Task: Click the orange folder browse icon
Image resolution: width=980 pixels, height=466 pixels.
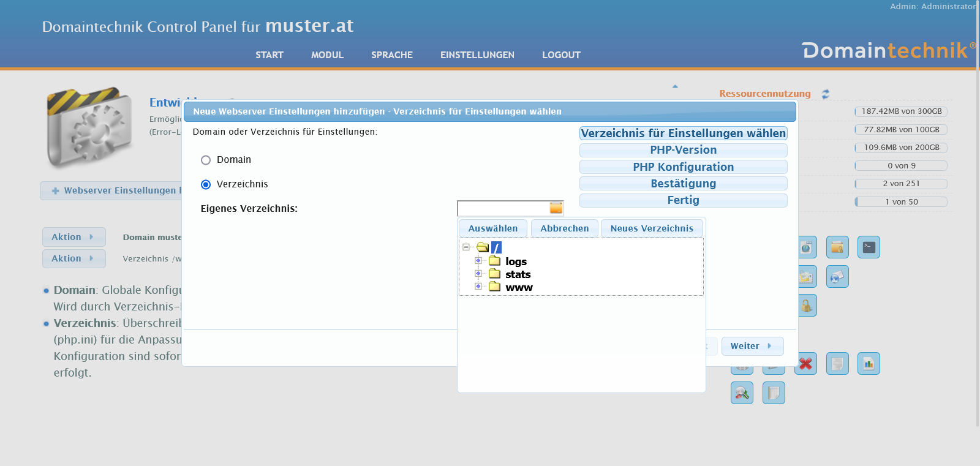Action: pos(556,208)
